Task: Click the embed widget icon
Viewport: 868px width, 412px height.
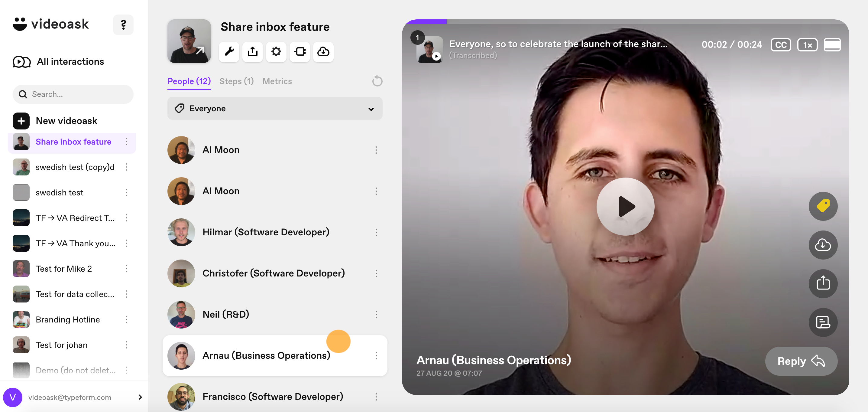Action: tap(300, 52)
